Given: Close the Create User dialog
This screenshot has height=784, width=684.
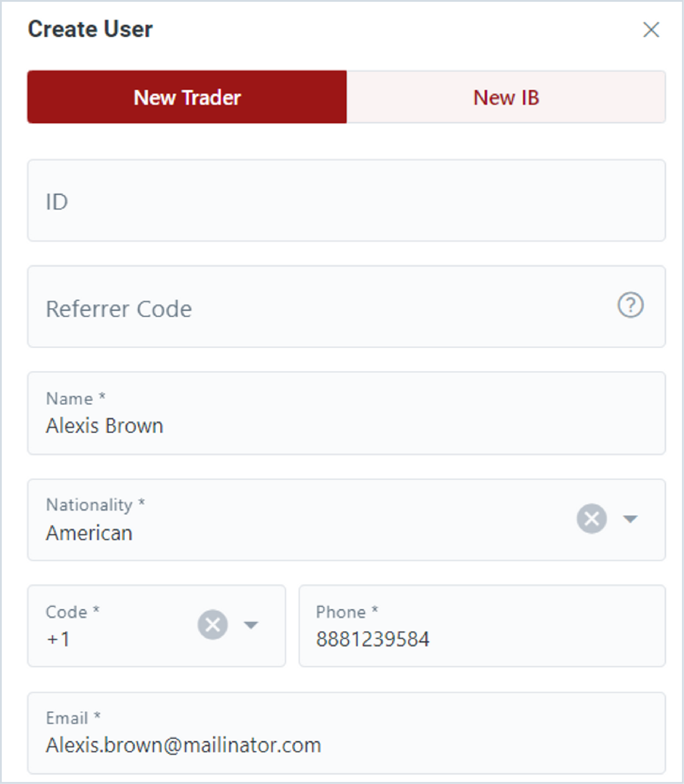Looking at the screenshot, I should (651, 30).
